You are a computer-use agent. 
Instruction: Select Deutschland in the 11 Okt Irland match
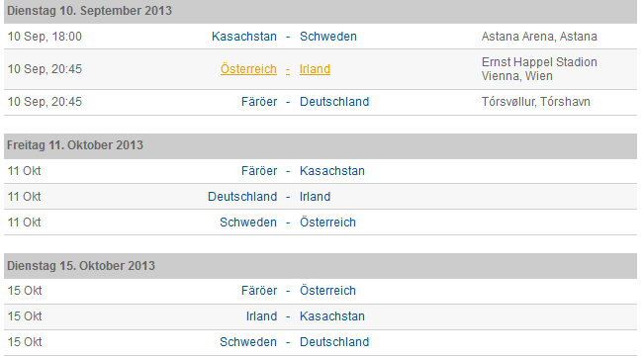tap(242, 196)
